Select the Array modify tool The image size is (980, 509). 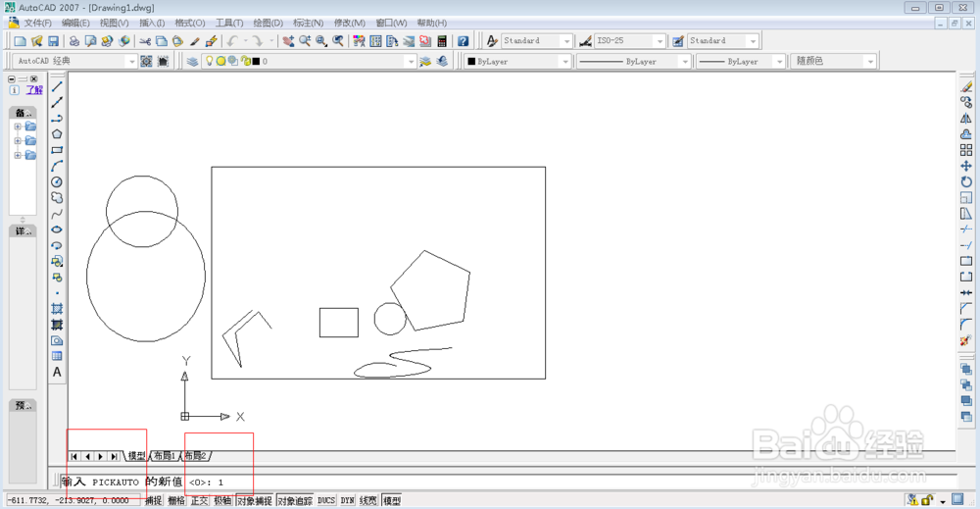966,150
